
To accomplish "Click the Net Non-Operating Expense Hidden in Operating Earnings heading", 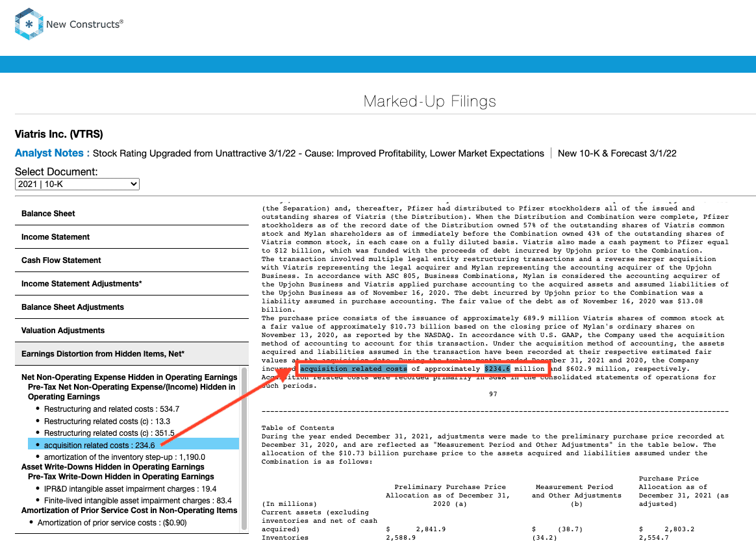I will (x=129, y=377).
